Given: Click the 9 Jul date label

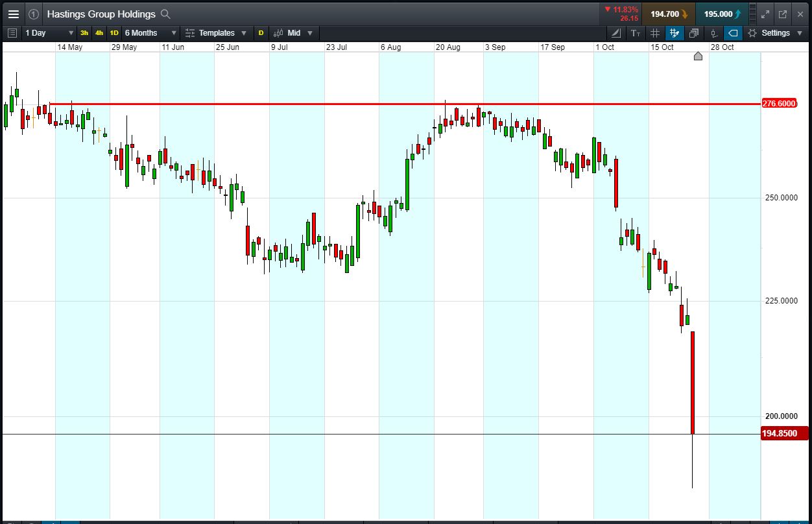Looking at the screenshot, I should click(280, 47).
